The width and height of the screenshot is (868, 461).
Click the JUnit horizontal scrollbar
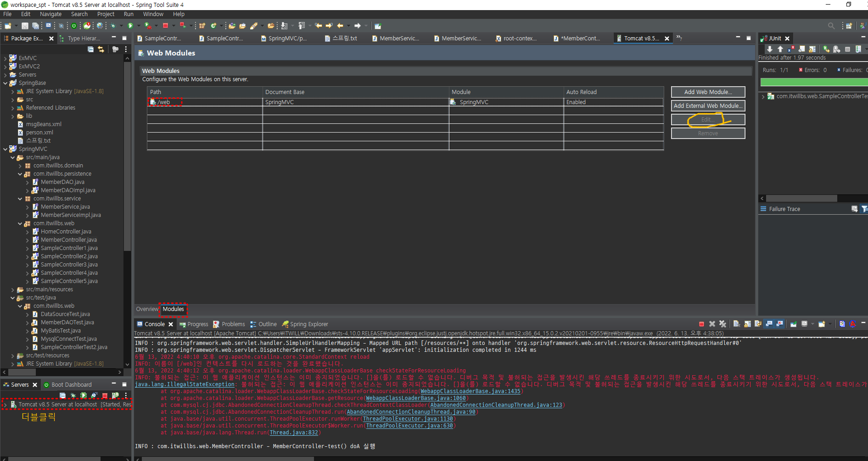[801, 199]
